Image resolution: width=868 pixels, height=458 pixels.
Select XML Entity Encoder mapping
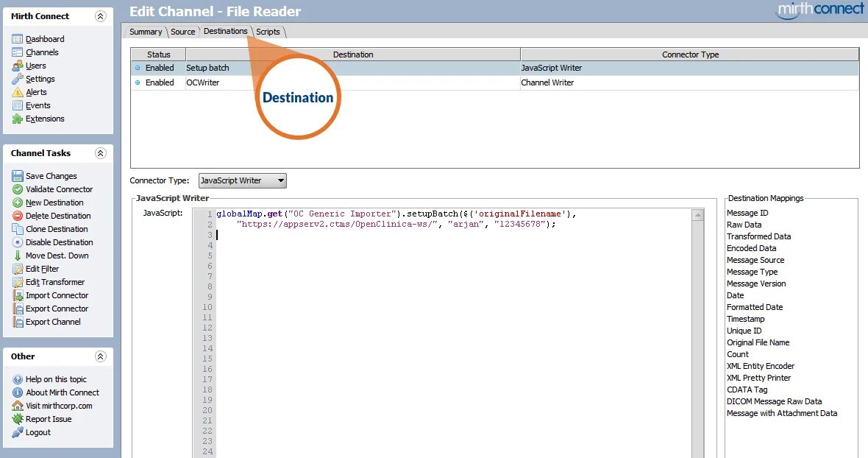(761, 366)
